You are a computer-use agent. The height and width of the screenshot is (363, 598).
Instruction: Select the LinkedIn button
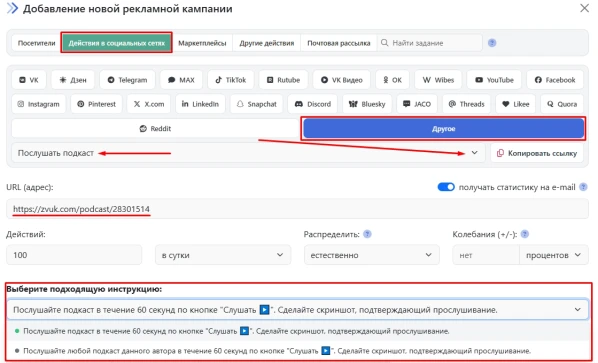pos(200,104)
